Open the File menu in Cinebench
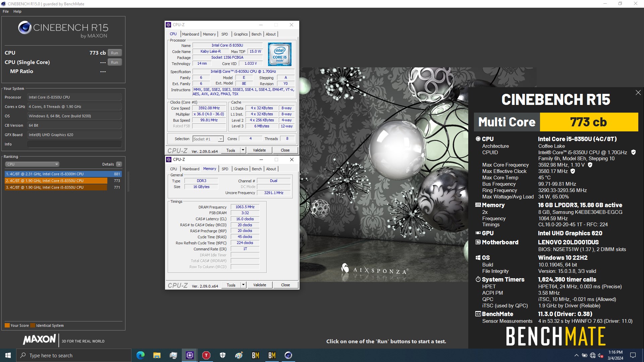644x362 pixels. pyautogui.click(x=6, y=11)
